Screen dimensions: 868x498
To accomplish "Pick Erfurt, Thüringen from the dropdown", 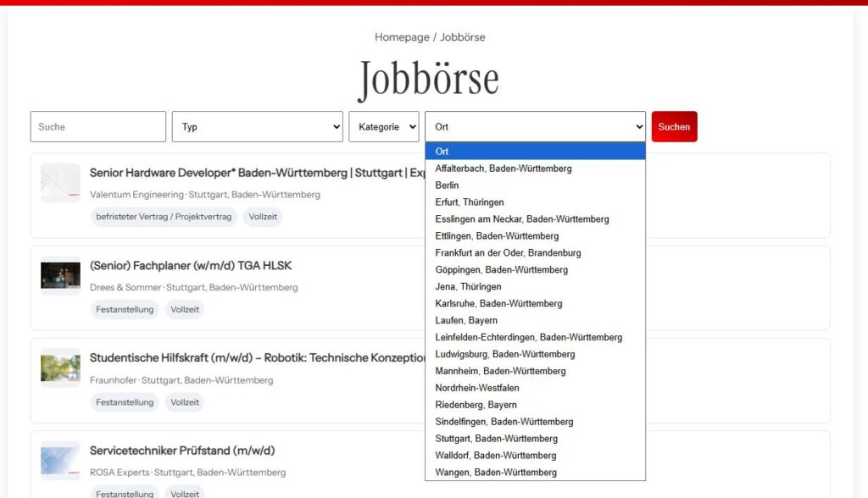I will coord(469,202).
